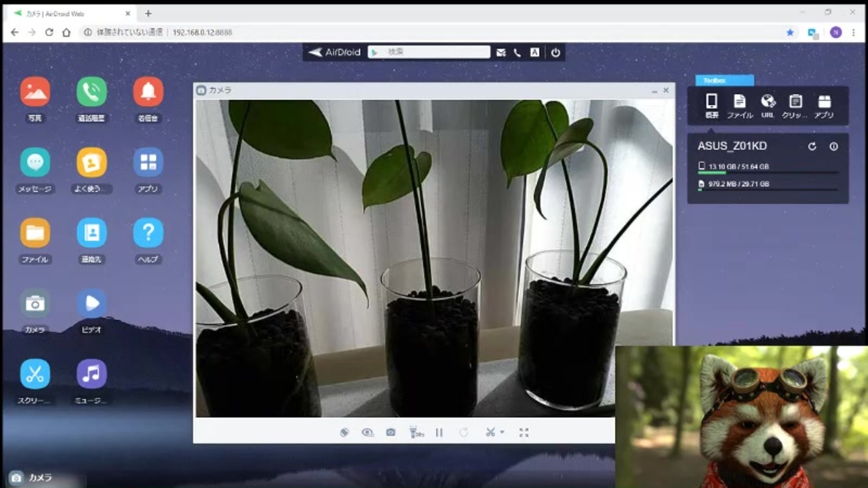Click the greyed refresh icon in camera toolbar
This screenshot has width=868, height=488.
[464, 432]
